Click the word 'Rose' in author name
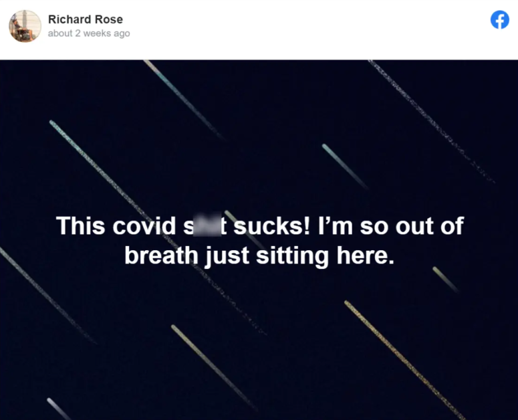Viewport: 518px width, 420px height. [109, 19]
